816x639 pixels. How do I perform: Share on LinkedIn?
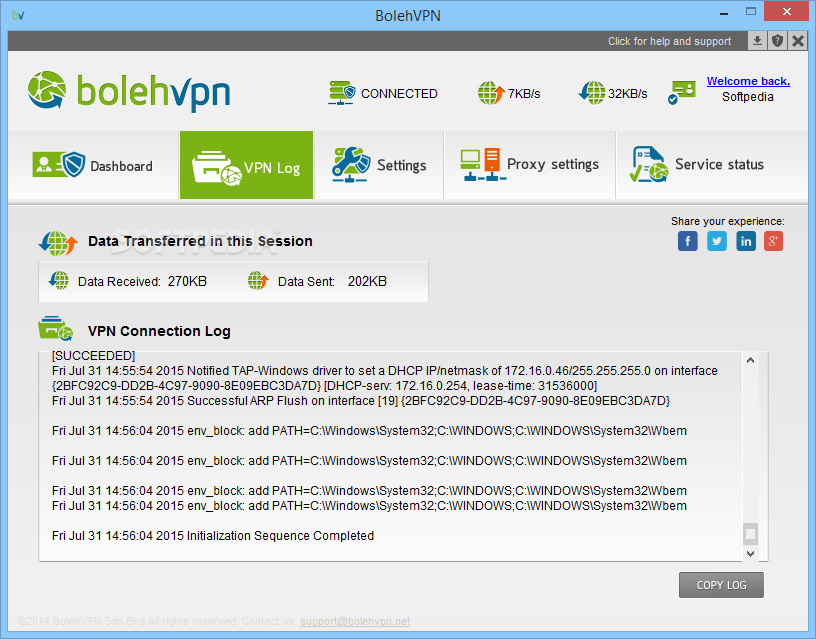746,241
